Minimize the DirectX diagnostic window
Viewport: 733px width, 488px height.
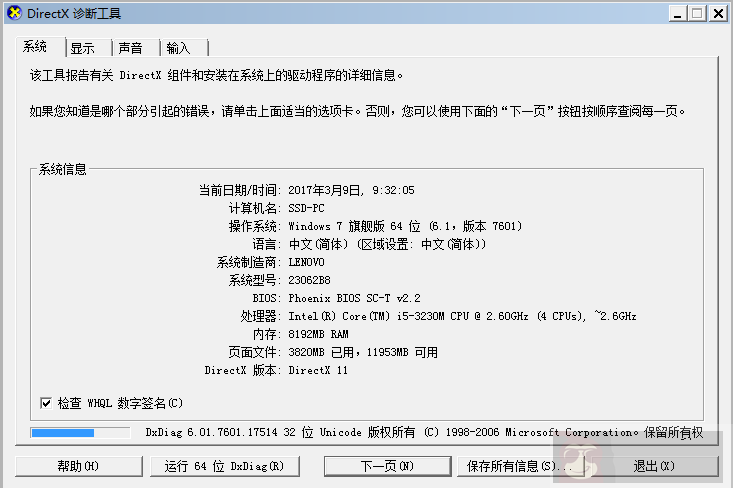point(677,13)
